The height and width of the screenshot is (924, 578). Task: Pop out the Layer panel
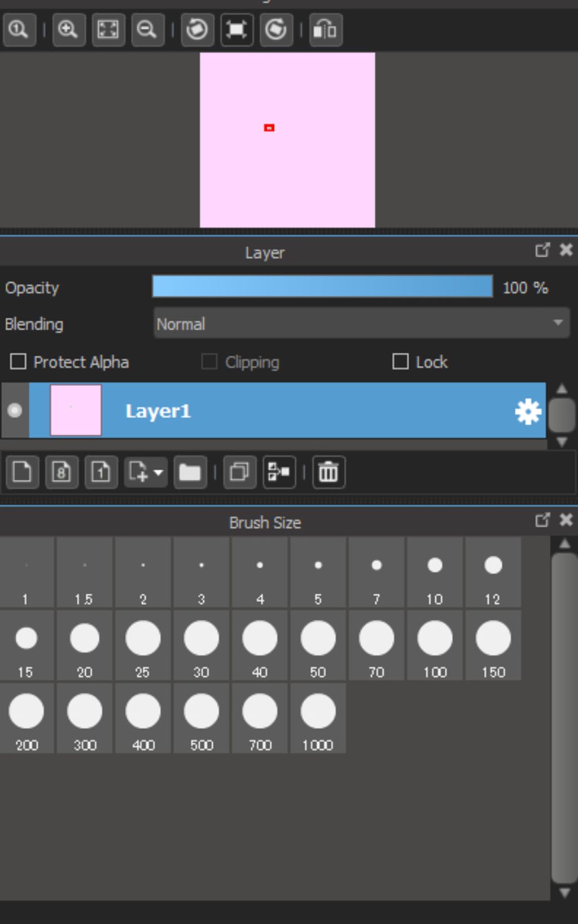pyautogui.click(x=542, y=249)
